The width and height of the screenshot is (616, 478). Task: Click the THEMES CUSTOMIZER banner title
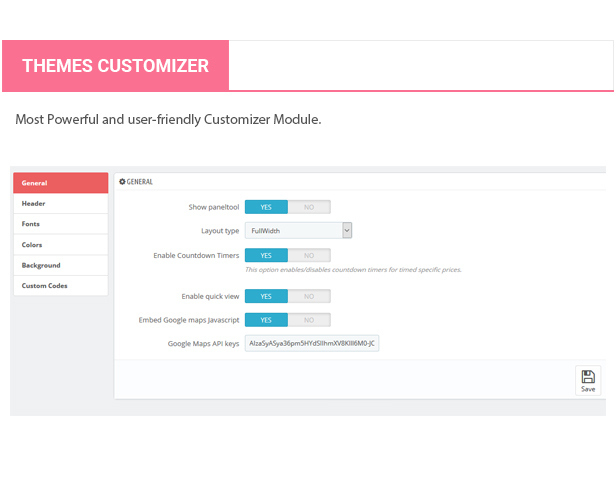click(x=116, y=66)
